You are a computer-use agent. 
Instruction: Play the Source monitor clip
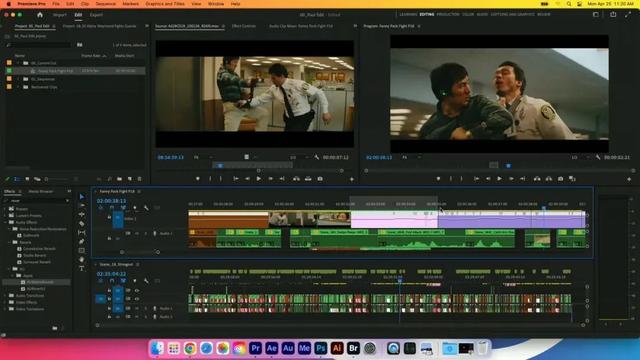click(x=259, y=179)
